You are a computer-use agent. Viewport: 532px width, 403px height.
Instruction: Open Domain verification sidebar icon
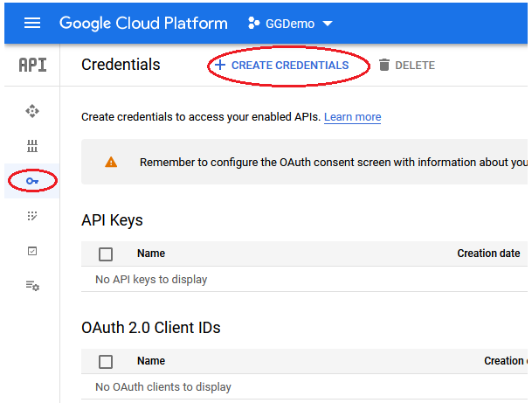pos(32,251)
